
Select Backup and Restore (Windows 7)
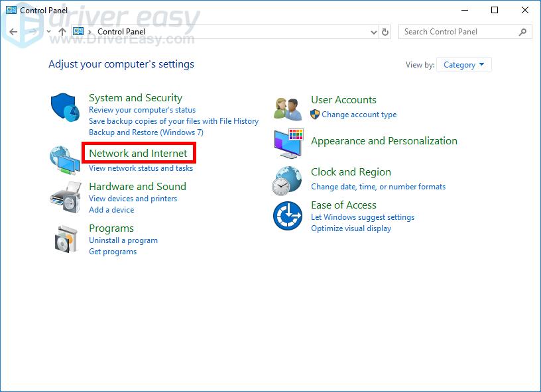(x=146, y=132)
